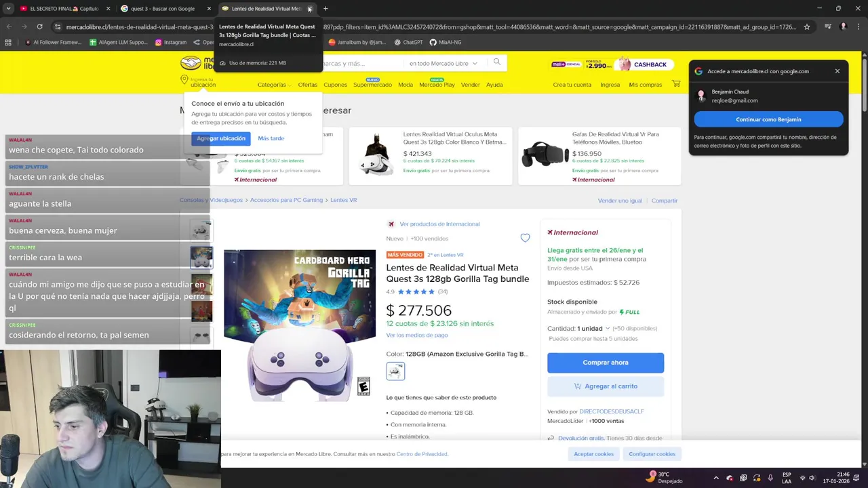Reload the page in Chrome

coord(39,26)
